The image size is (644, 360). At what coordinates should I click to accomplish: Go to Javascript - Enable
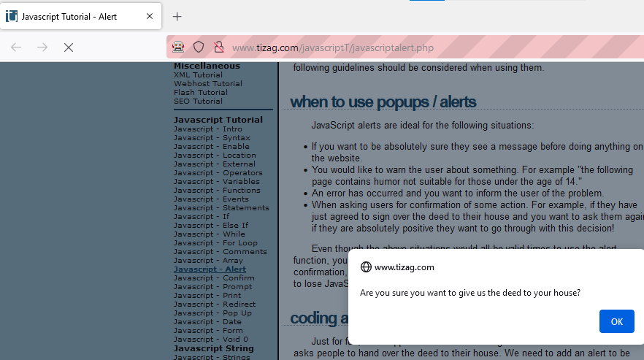(212, 146)
